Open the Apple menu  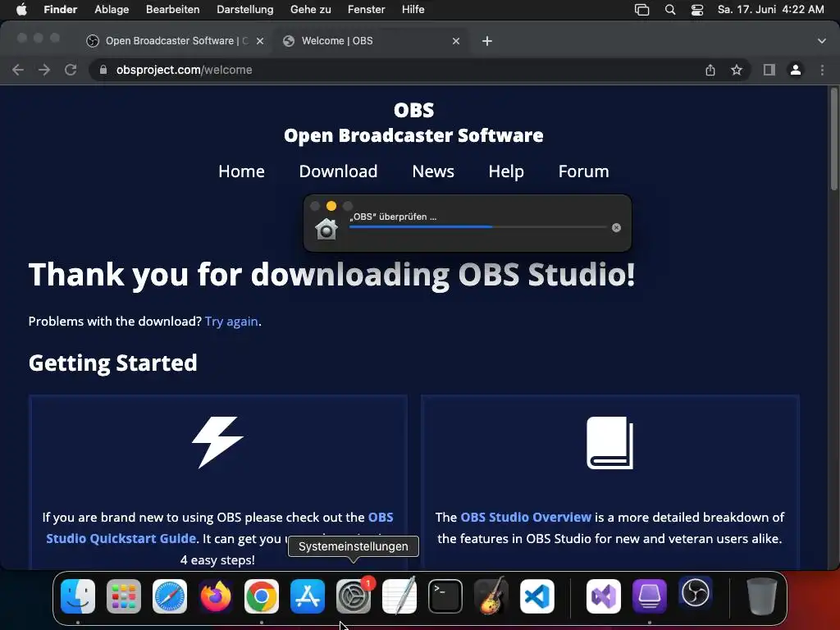point(21,10)
